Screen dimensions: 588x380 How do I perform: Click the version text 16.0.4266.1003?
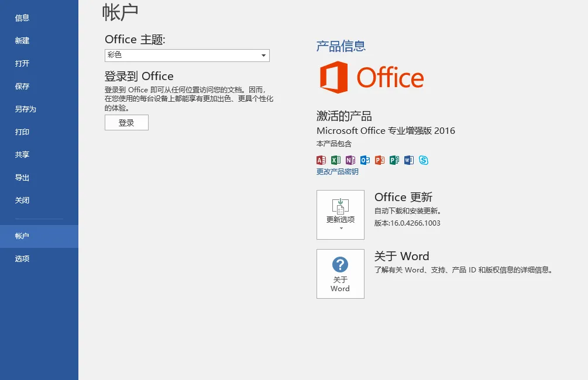415,223
